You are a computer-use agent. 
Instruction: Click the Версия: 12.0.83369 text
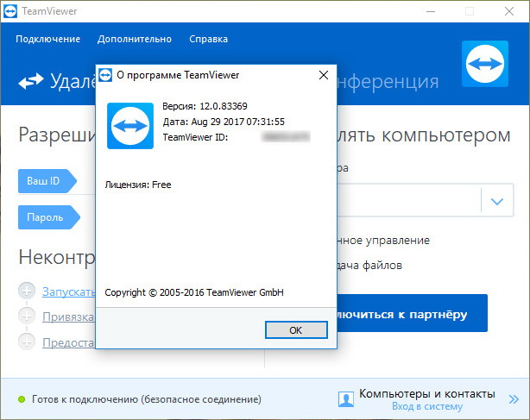point(205,106)
